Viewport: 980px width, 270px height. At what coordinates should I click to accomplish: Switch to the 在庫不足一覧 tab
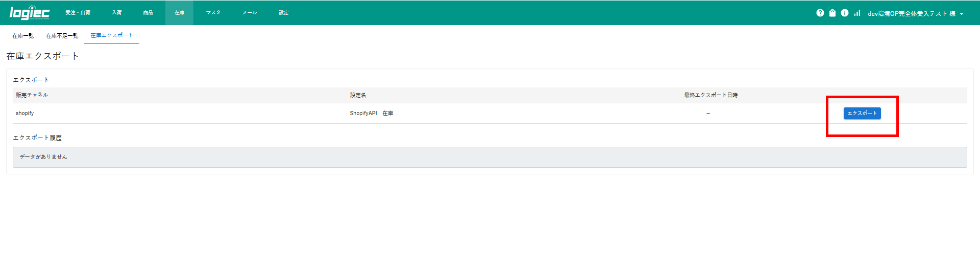[x=62, y=36]
